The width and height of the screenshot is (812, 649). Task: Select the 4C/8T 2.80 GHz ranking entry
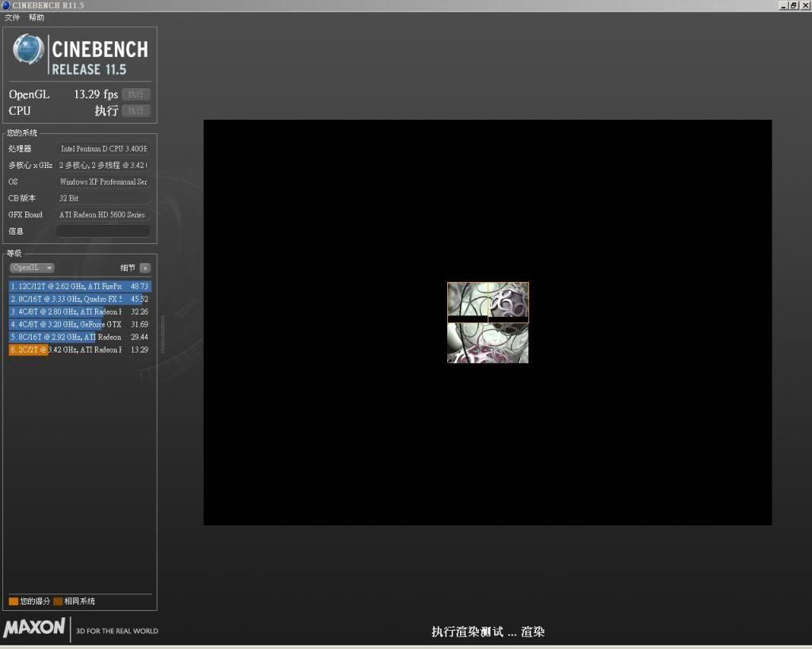(x=79, y=311)
